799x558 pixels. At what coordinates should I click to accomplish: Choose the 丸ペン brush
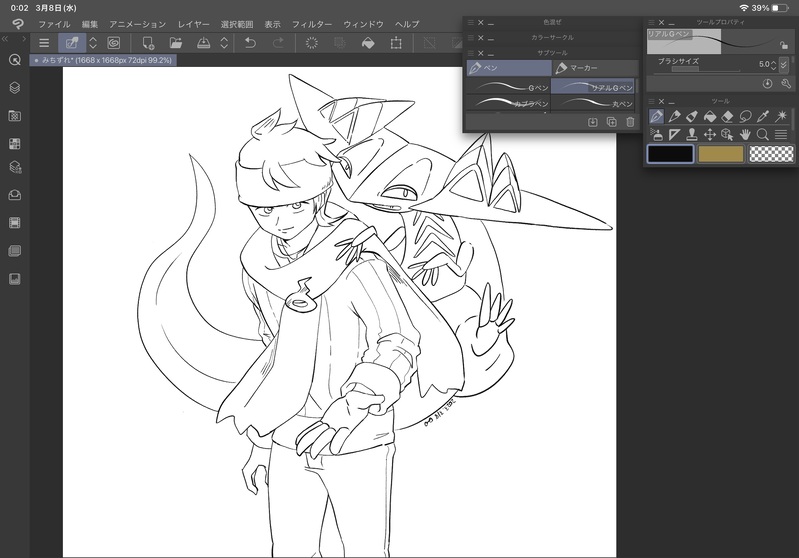(593, 103)
